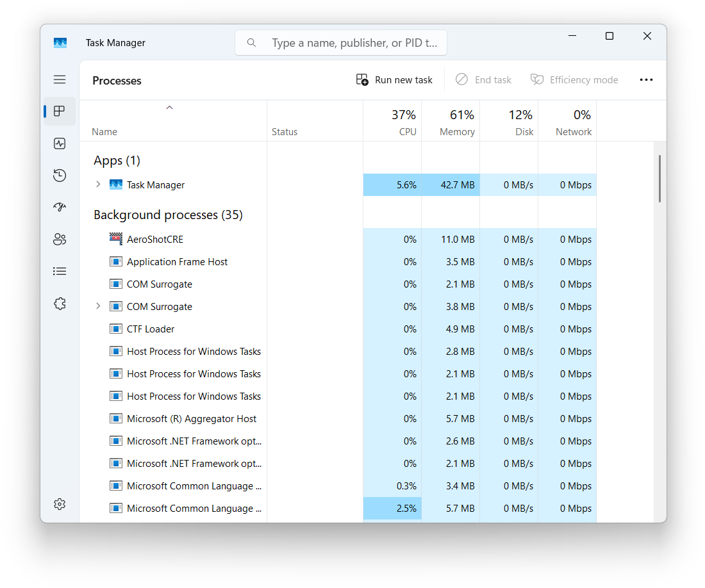
Task: Select Microsoft (R) Aggregator Host row
Action: (338, 419)
